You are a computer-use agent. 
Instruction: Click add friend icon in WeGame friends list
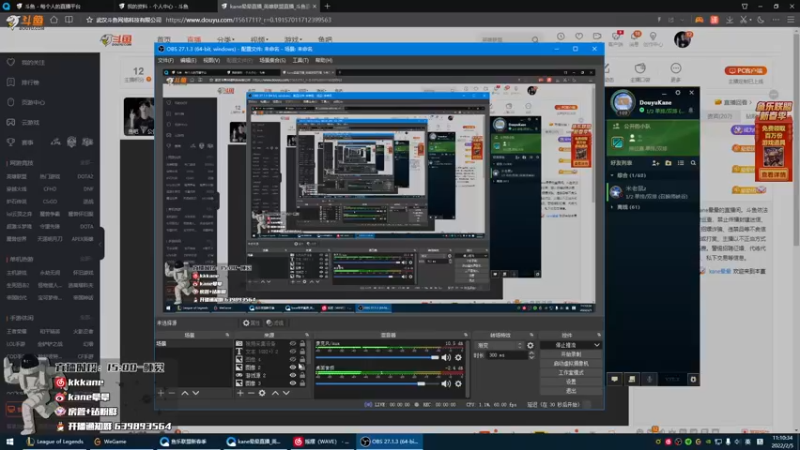(x=656, y=163)
